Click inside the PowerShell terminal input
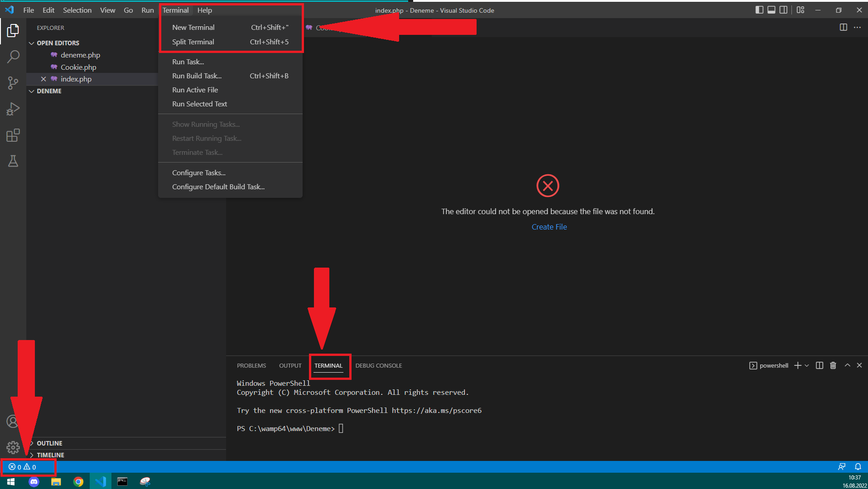 (x=341, y=428)
